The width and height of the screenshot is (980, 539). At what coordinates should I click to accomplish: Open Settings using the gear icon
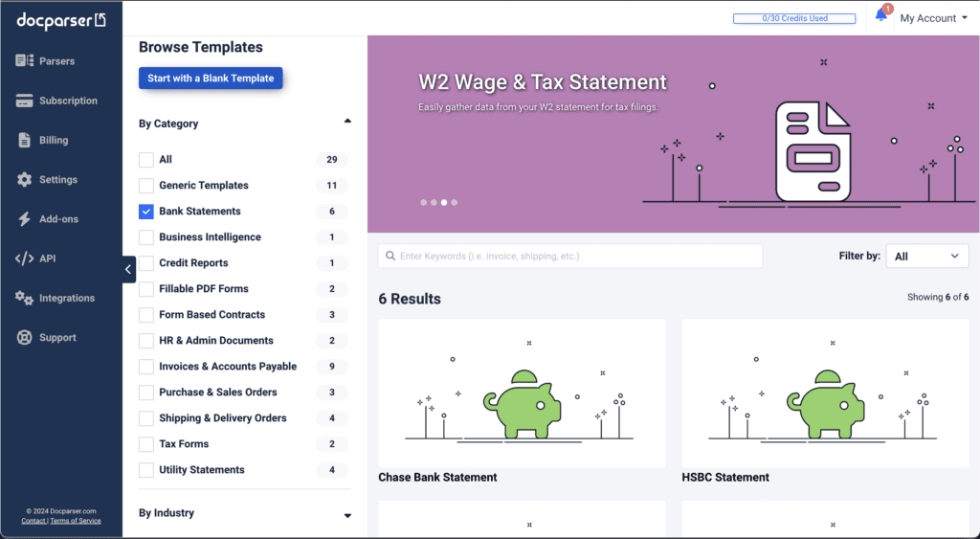25,180
